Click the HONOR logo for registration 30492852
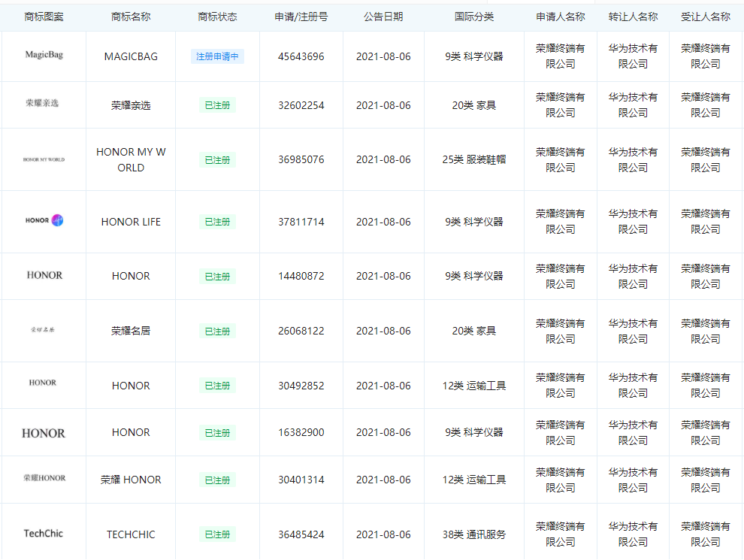This screenshot has width=744, height=560. pyautogui.click(x=43, y=383)
